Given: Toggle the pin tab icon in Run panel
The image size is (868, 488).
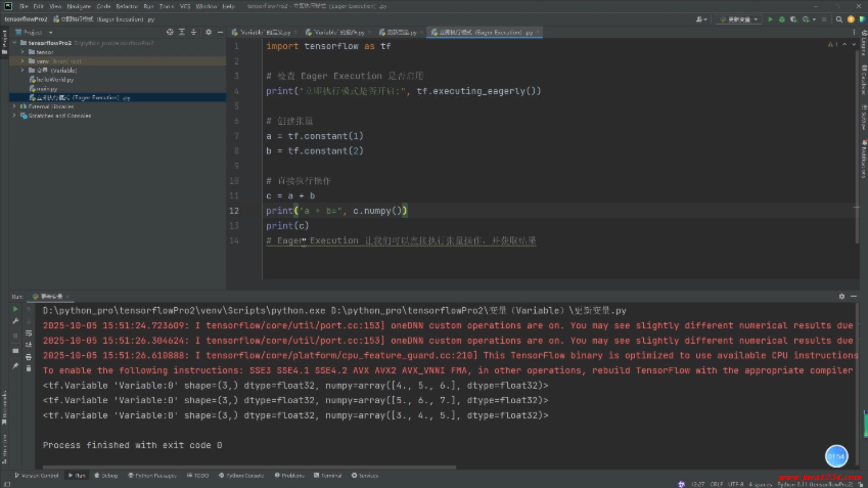Looking at the screenshot, I should (x=15, y=366).
